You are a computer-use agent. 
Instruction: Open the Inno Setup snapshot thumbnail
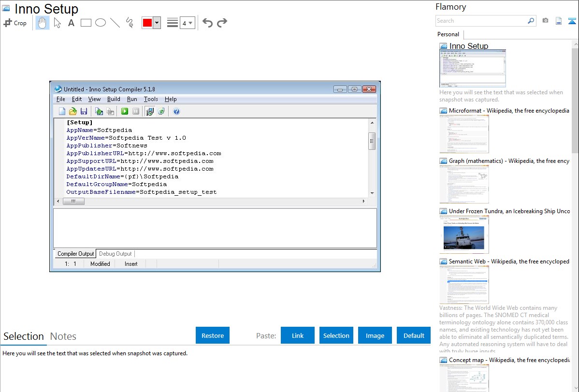(x=473, y=69)
